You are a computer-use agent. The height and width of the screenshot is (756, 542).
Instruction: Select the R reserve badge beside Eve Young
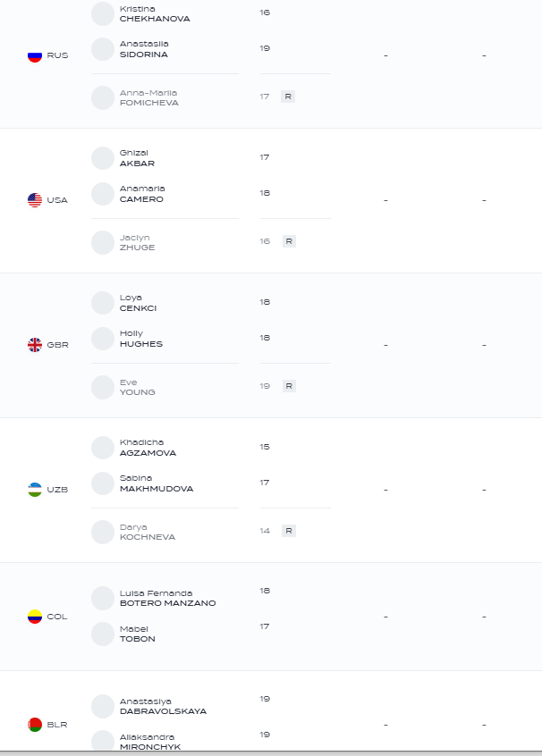point(289,386)
